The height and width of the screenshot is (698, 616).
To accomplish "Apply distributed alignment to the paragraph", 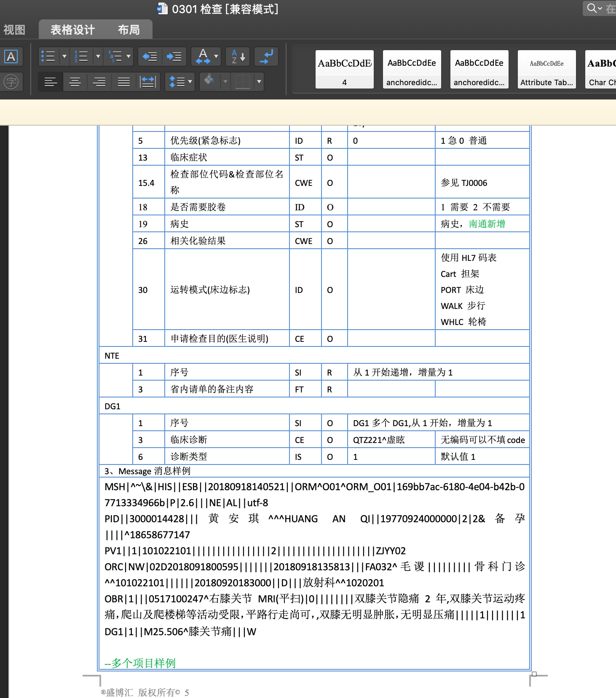I will pyautogui.click(x=148, y=82).
